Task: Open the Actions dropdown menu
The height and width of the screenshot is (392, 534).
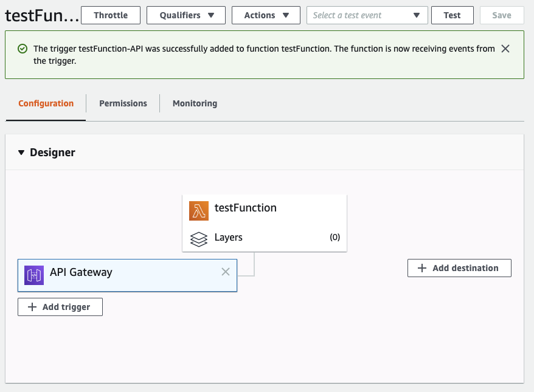Action: click(266, 15)
